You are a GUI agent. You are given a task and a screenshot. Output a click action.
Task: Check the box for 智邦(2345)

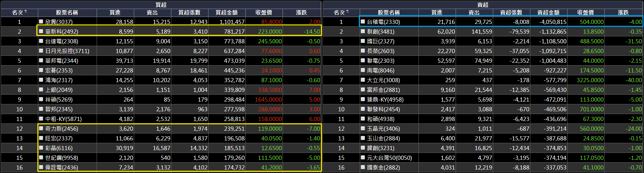click(41, 109)
